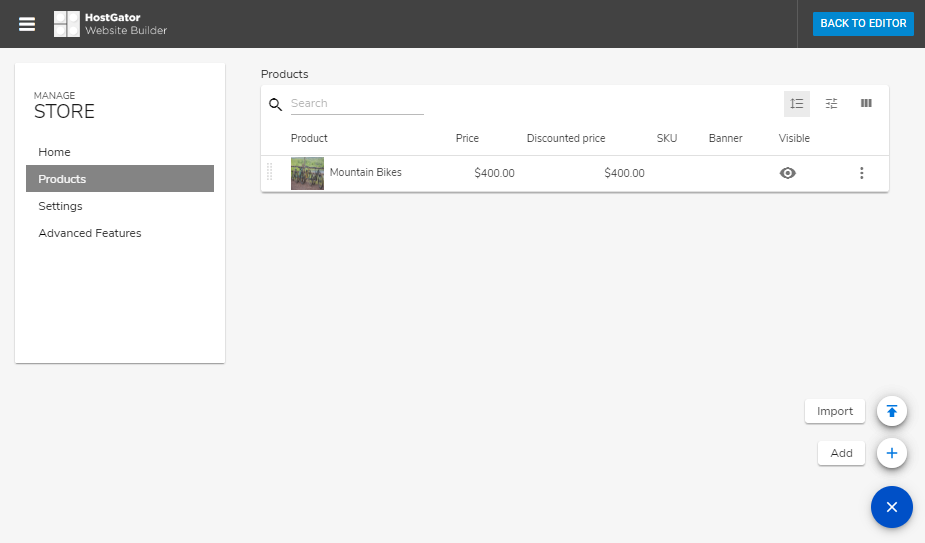Viewport: 925px width, 543px height.
Task: Open the table filter options icon
Action: 831,103
